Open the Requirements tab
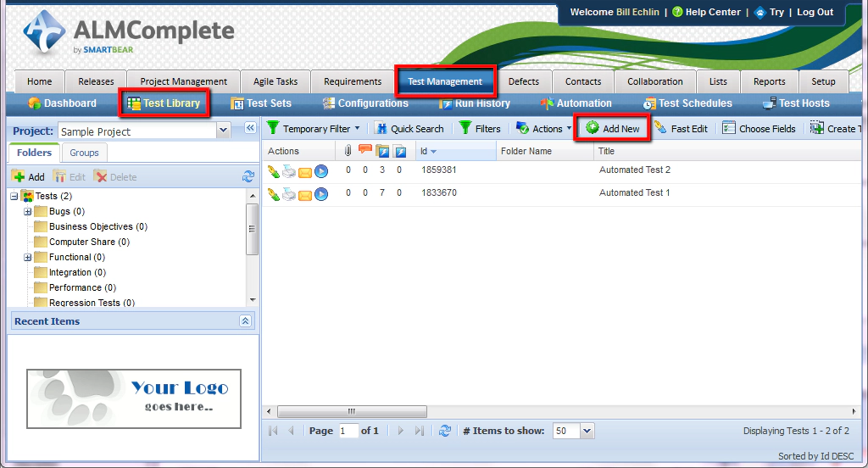This screenshot has height=468, width=868. point(353,81)
